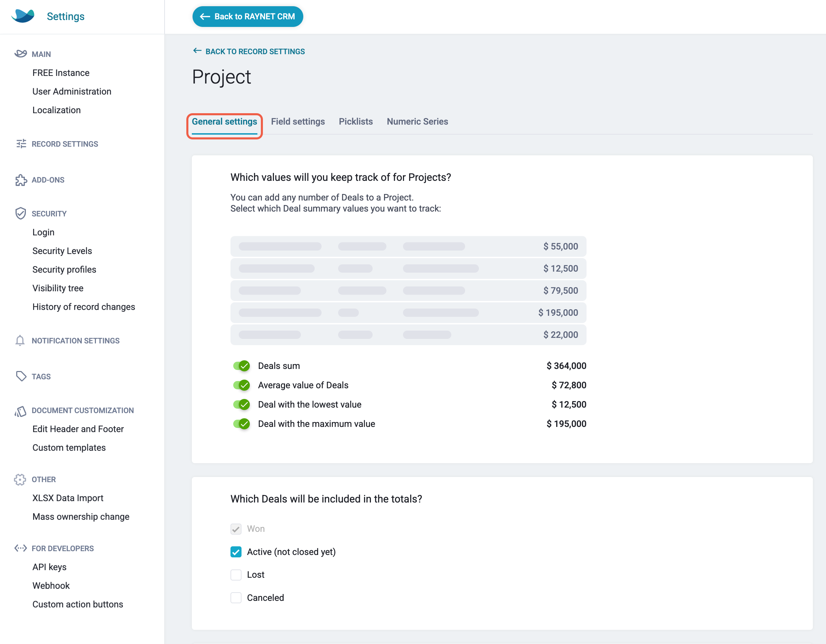Viewport: 826px width, 644px height.
Task: Open FREE Instance page
Action: [x=61, y=73]
